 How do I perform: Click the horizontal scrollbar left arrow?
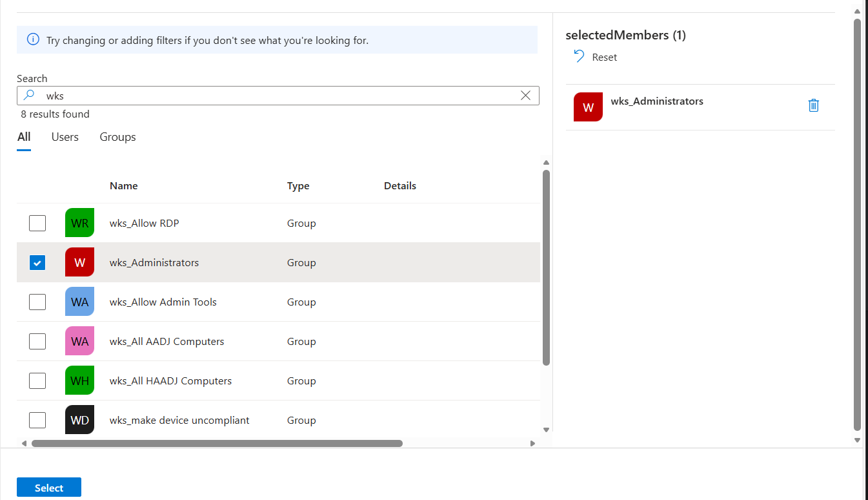point(24,443)
